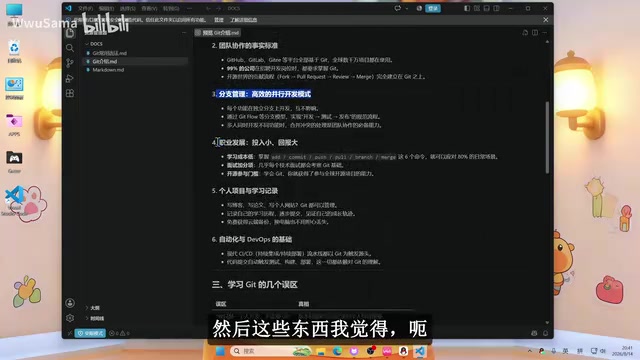Click the Learn More link in banner

coord(243,20)
